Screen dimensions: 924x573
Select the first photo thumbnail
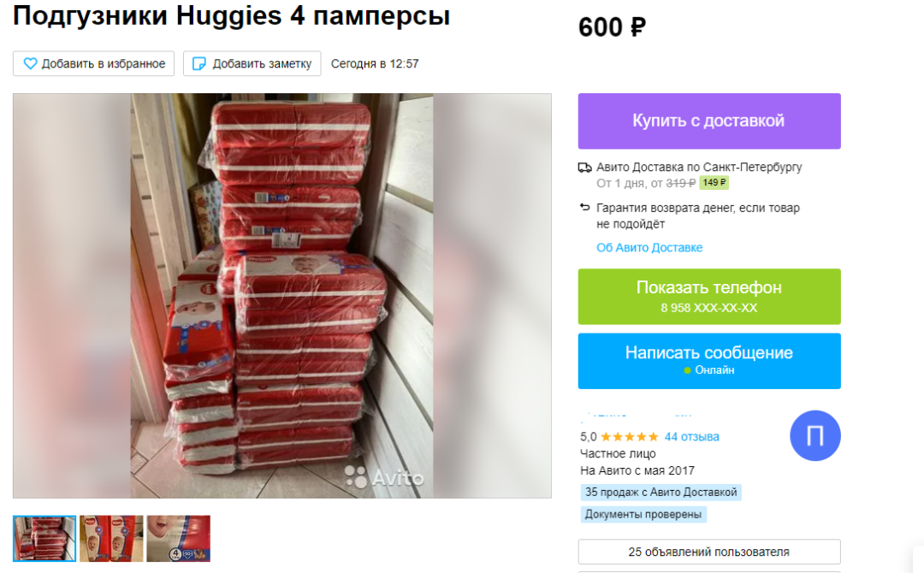[44, 538]
